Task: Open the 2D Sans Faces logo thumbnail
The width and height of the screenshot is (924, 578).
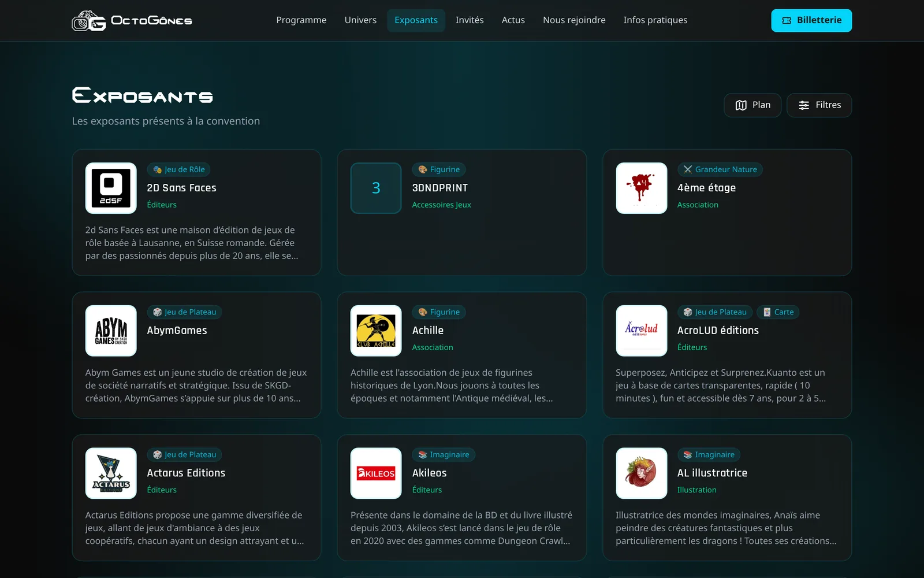Action: [x=111, y=188]
